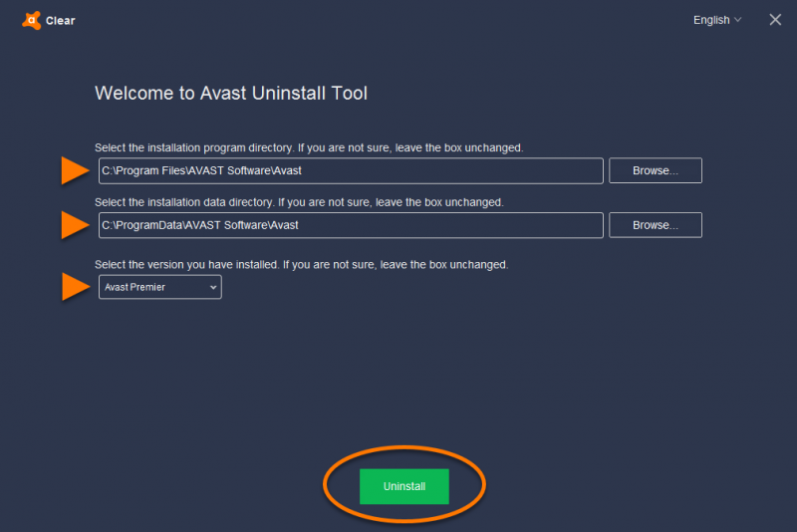Click the arrow in the Avast Premier combo box
Viewport: 797px width, 532px height.
[212, 287]
